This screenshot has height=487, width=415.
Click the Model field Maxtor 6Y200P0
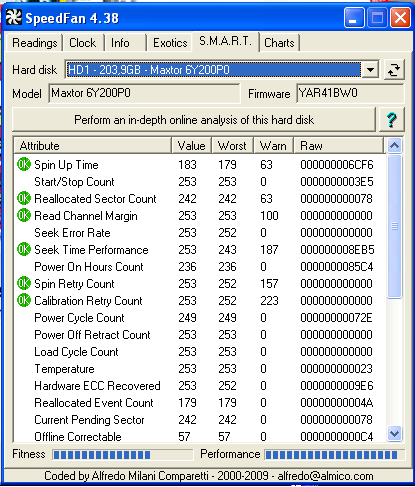pos(144,93)
